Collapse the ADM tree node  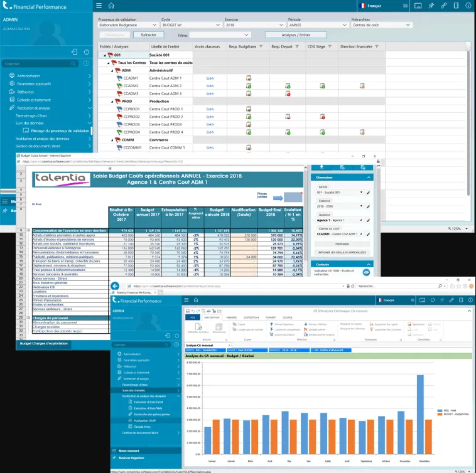pos(112,71)
